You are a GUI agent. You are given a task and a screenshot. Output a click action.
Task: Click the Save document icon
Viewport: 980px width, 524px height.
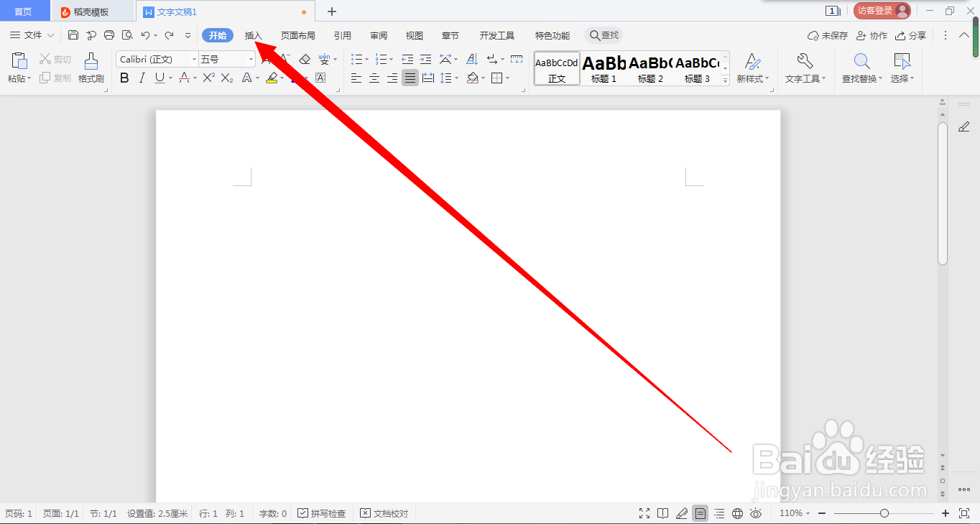pyautogui.click(x=73, y=35)
